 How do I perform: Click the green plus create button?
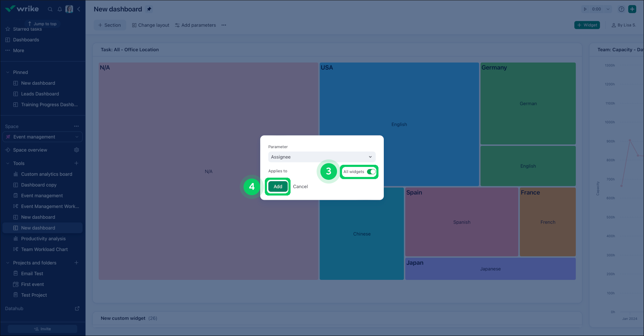pyautogui.click(x=632, y=9)
